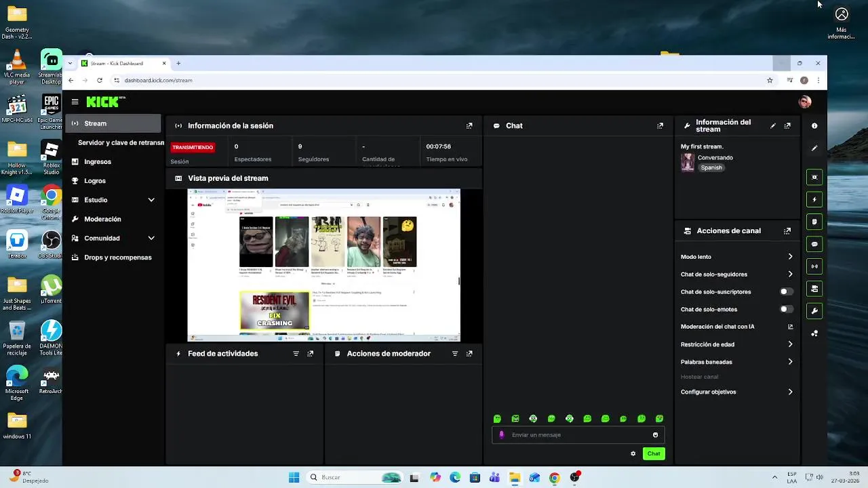Open Moderación del chat con IA external link
The image size is (868, 488).
(790, 327)
